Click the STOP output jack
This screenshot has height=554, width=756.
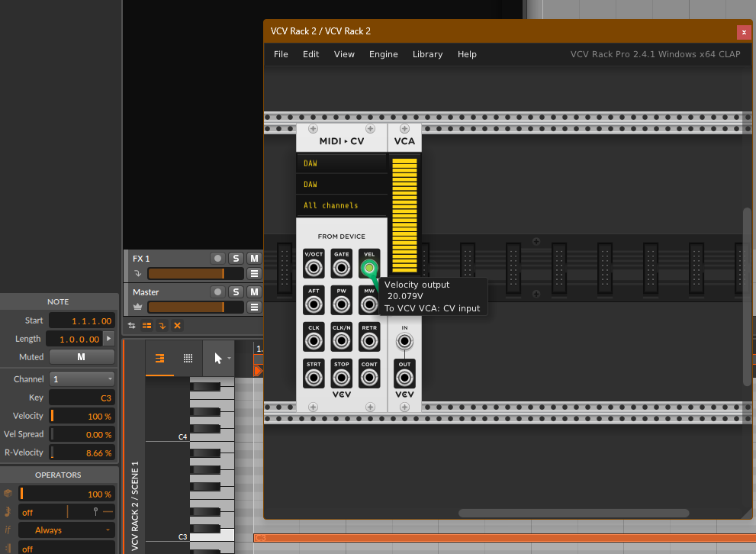click(x=341, y=378)
